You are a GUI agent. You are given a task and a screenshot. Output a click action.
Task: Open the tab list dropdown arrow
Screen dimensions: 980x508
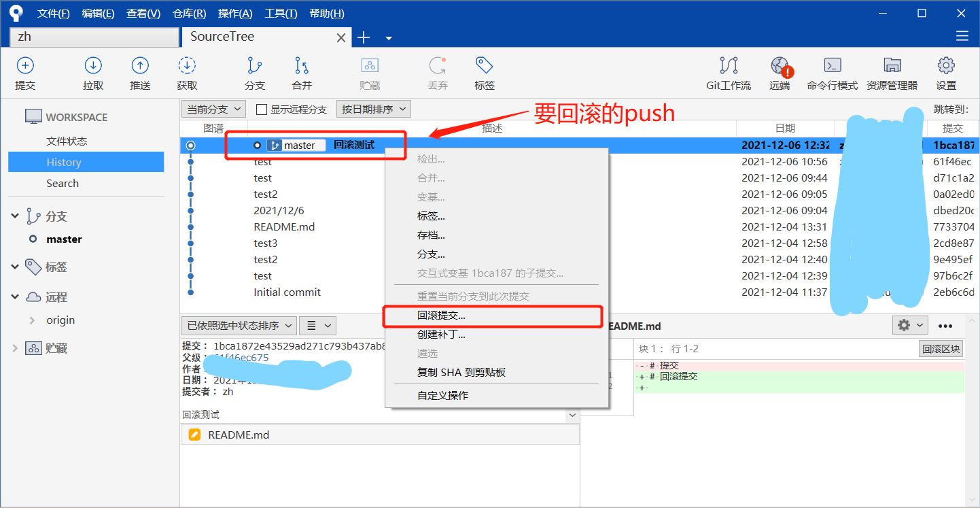(389, 38)
